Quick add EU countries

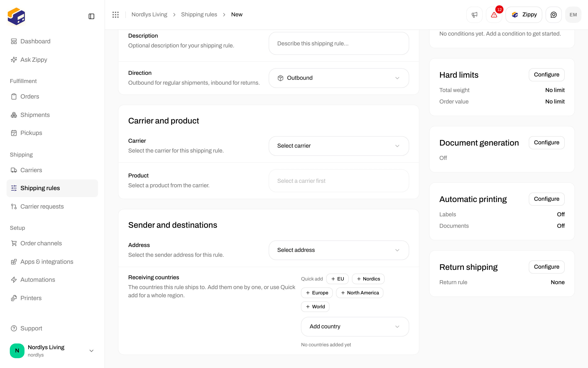(337, 279)
